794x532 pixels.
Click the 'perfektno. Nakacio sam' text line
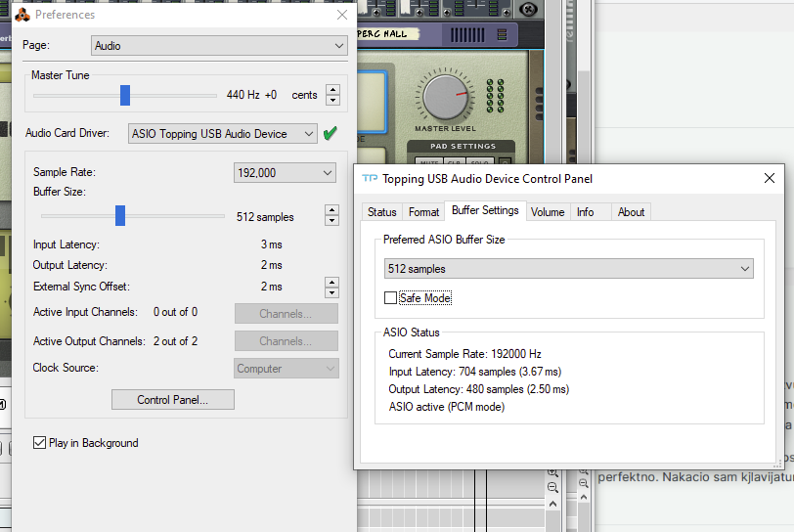pyautogui.click(x=696, y=477)
